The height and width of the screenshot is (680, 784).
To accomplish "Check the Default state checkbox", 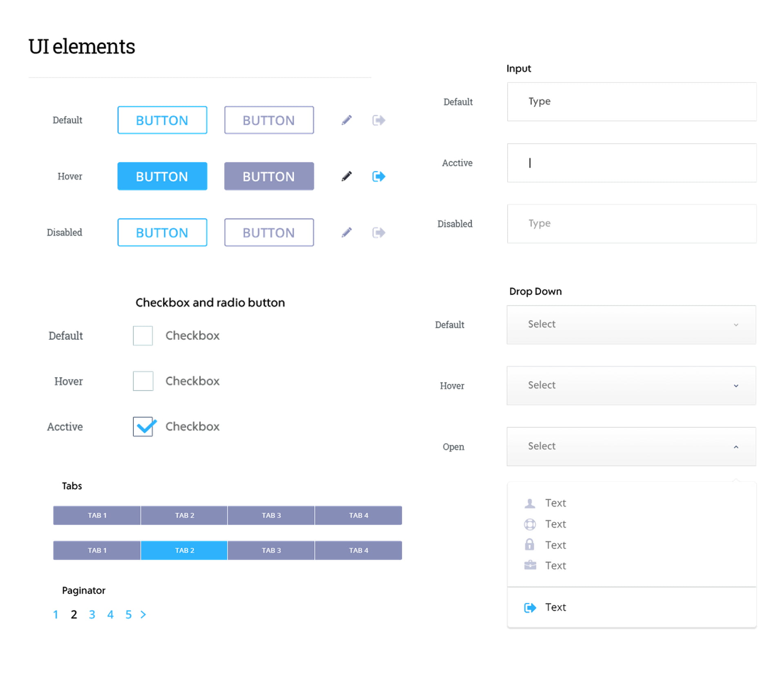I will pyautogui.click(x=142, y=335).
